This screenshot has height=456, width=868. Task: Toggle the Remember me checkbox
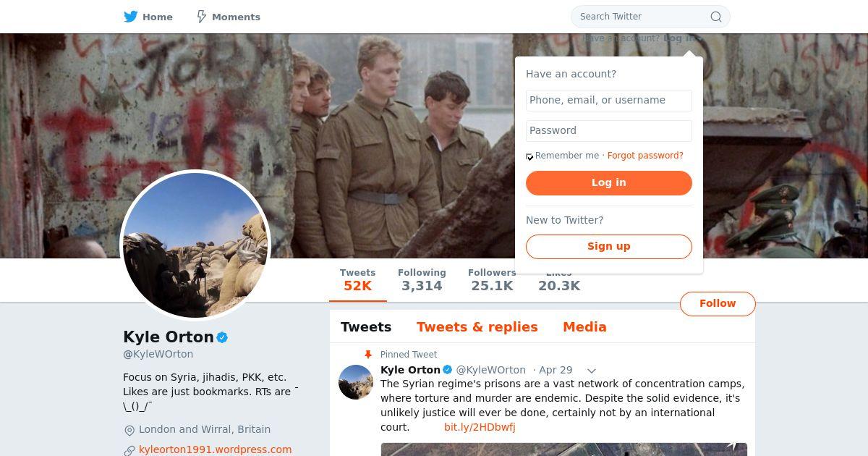tap(529, 156)
